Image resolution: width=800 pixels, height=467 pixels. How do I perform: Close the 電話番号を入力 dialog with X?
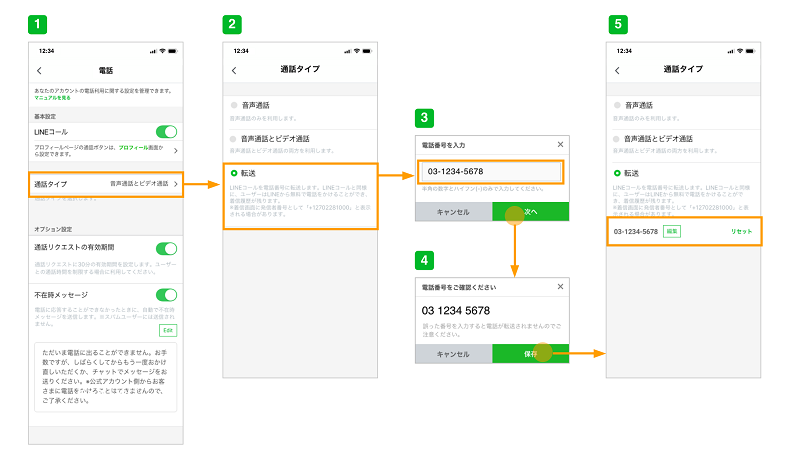pos(560,145)
